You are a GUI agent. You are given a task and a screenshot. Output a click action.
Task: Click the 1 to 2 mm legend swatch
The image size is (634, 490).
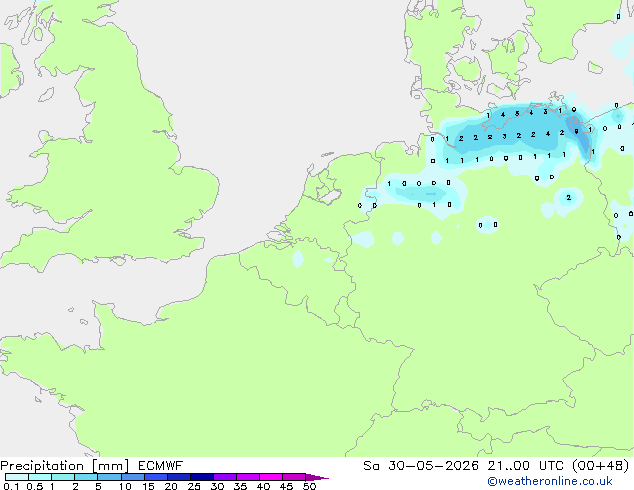pyautogui.click(x=63, y=477)
